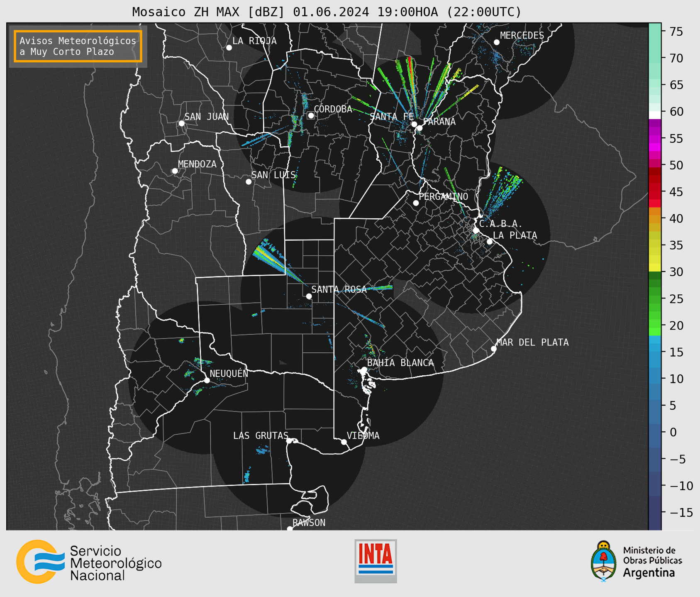The height and width of the screenshot is (597, 700).
Task: Click the SAN JUAN city marker
Action: point(181,123)
